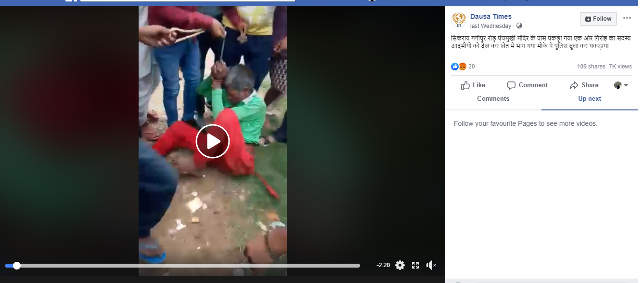Play the video with center play button
Image resolution: width=644 pixels, height=283 pixels.
click(x=213, y=141)
